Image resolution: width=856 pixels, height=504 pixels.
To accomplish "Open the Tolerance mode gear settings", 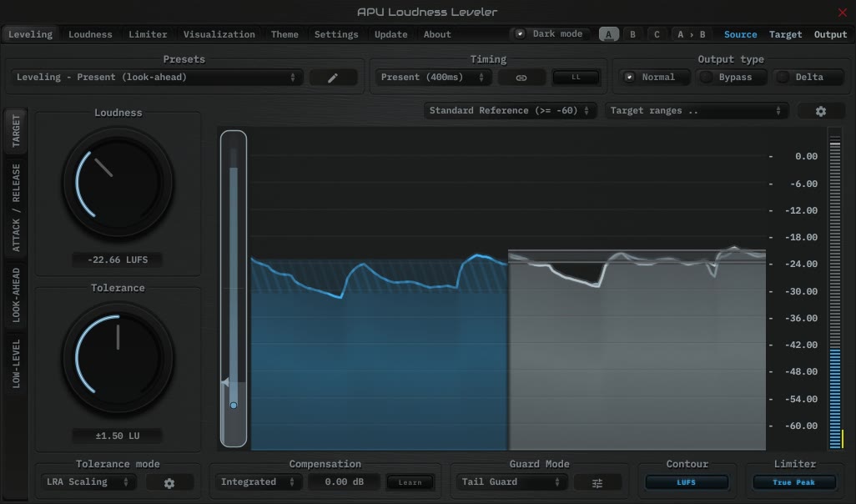I will pos(169,482).
